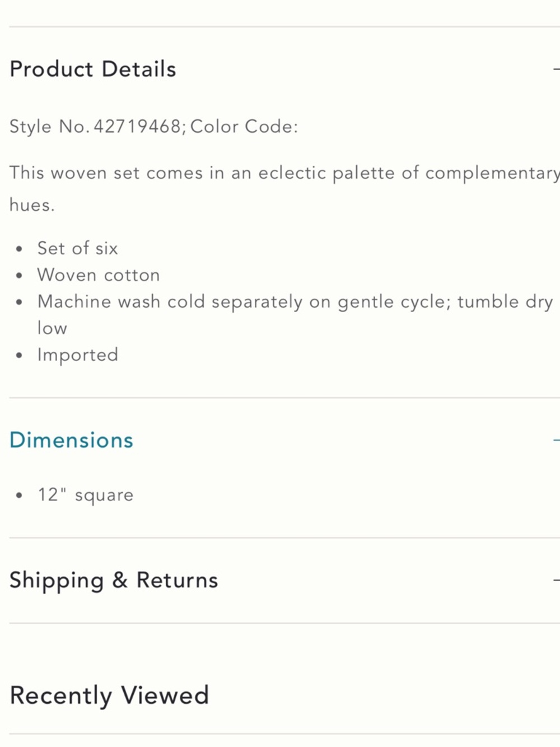
Task: Toggle the Dimensions section heading
Action: (x=72, y=440)
